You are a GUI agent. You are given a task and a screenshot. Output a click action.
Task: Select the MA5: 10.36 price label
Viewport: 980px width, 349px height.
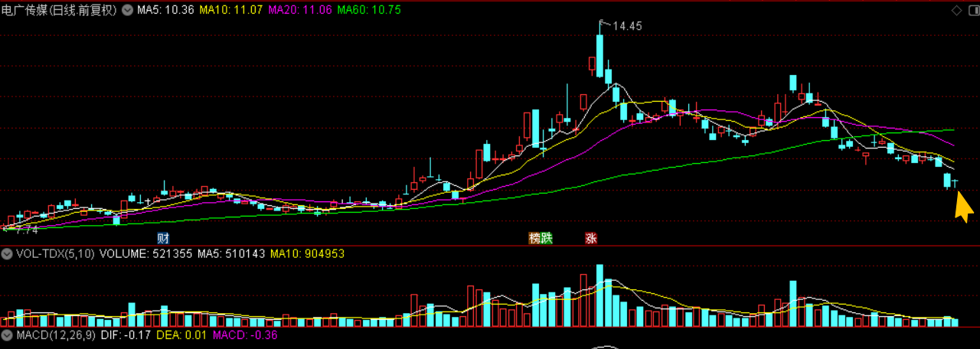(x=165, y=10)
